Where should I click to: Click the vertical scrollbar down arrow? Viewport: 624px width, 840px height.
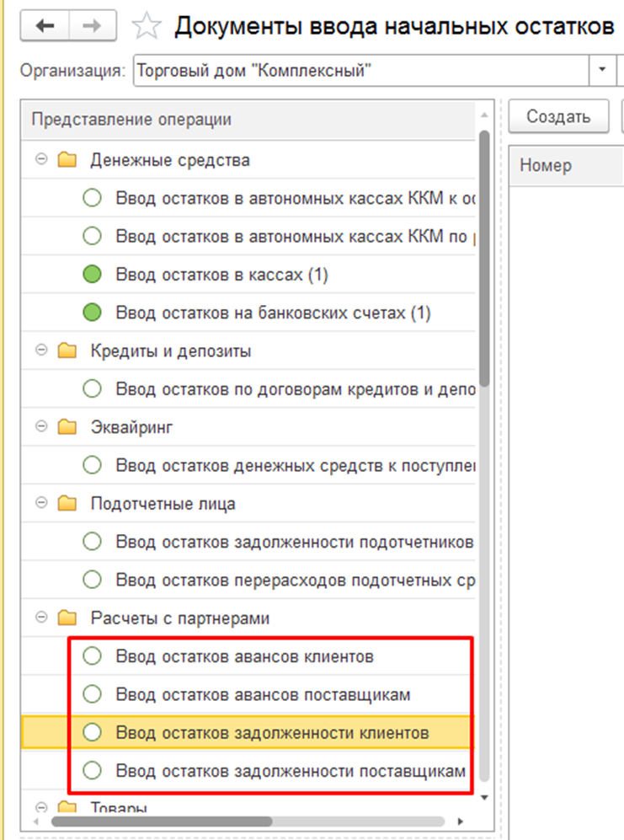coord(484,798)
